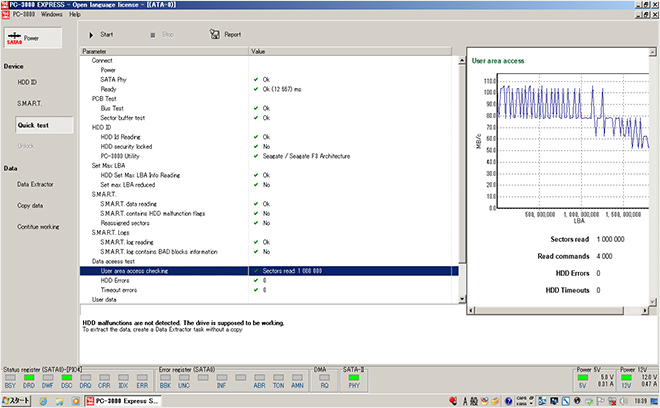This screenshot has width=660, height=408.
Task: Click the UNC error register indicator
Action: (x=184, y=377)
